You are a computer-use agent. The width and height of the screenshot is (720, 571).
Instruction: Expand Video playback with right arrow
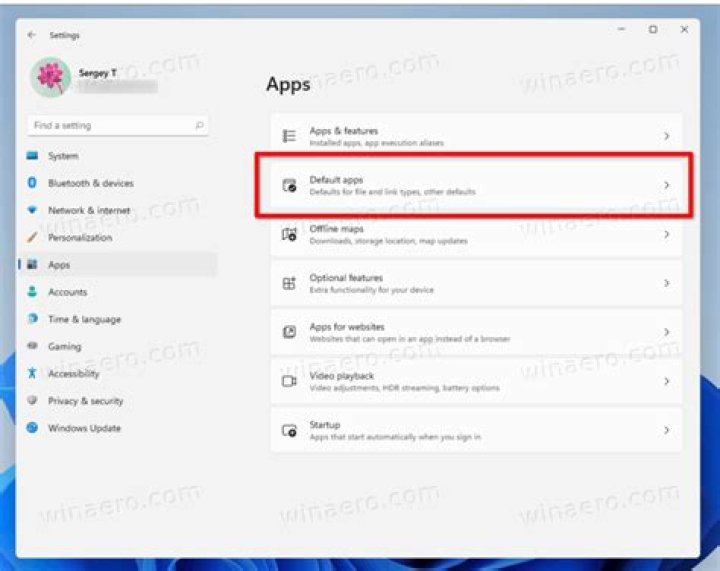tap(666, 381)
